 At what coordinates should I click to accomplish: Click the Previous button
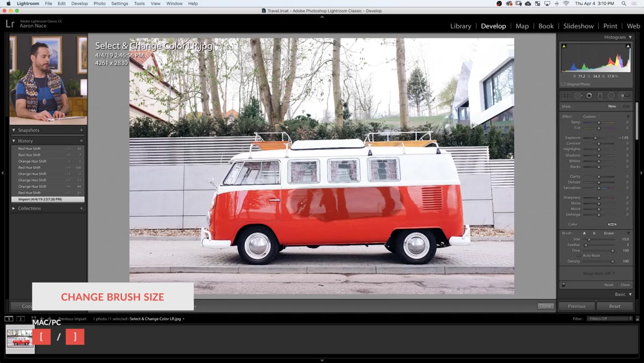[577, 306]
